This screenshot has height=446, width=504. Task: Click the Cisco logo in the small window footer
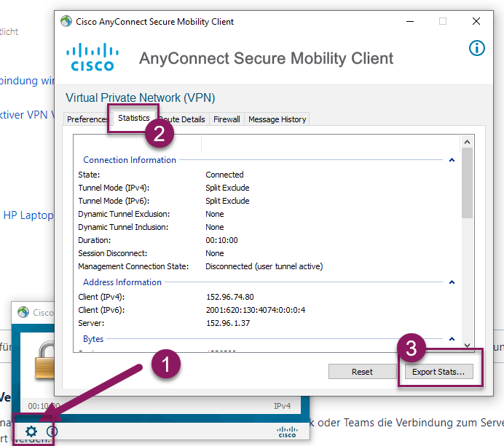(x=288, y=432)
